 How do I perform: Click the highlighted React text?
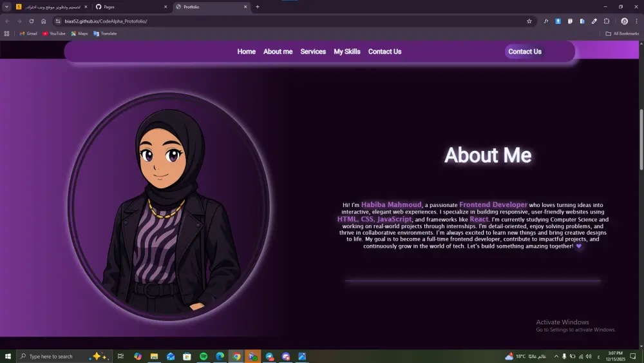coord(479,219)
